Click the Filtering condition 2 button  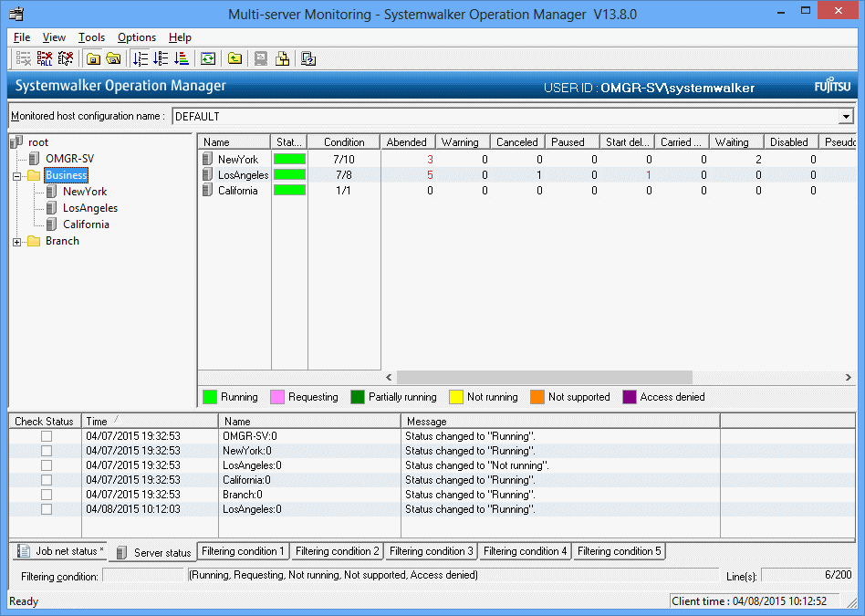tap(337, 551)
